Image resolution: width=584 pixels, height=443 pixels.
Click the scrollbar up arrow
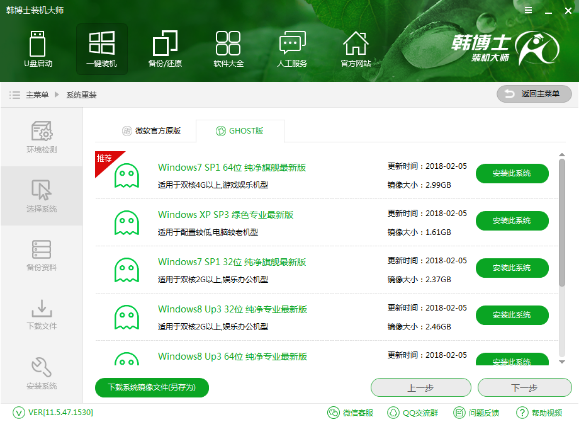[x=562, y=154]
